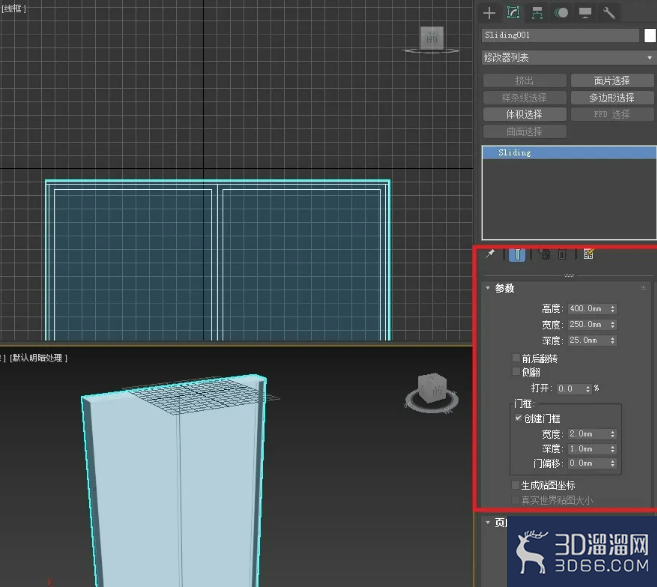Screen dimensions: 657x587
Task: Click the 门偏移 value field
Action: click(588, 463)
